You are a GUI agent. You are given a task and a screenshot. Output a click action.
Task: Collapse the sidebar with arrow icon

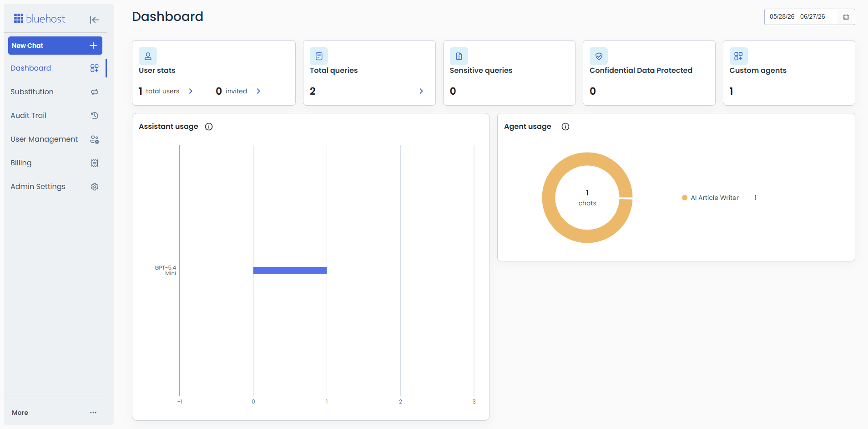[94, 20]
